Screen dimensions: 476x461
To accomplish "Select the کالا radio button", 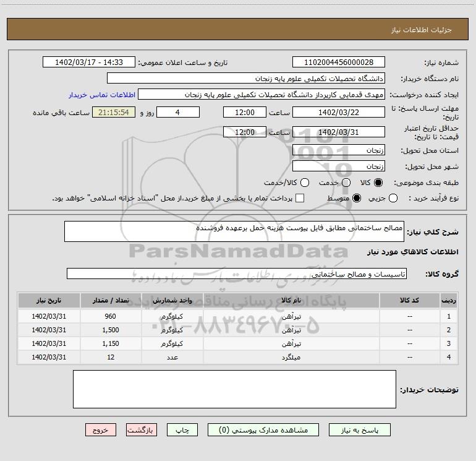I will [x=378, y=183].
